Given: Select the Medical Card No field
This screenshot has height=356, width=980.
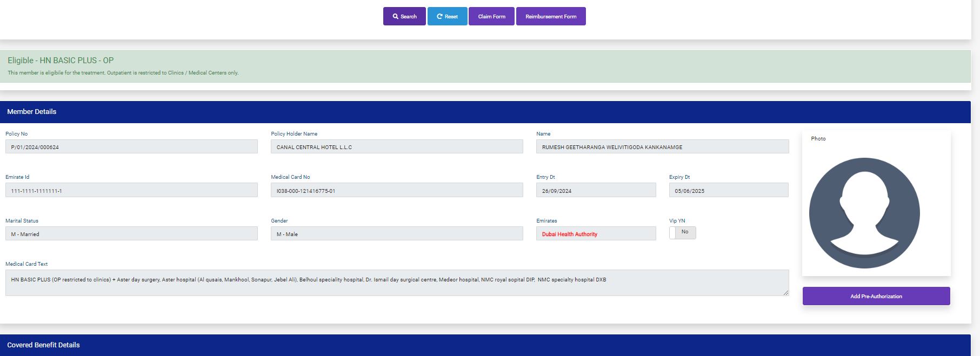Looking at the screenshot, I should 397,191.
